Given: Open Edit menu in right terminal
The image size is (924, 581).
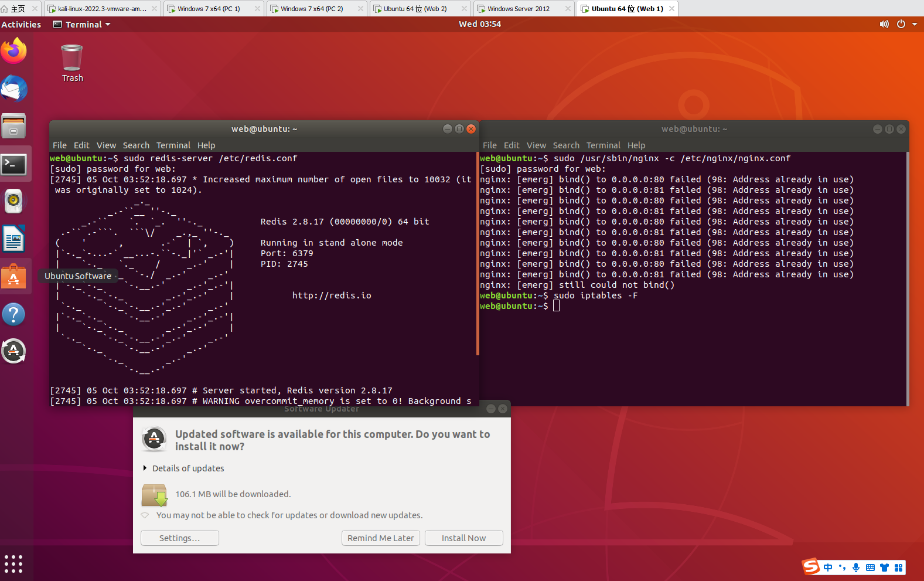Looking at the screenshot, I should [x=512, y=145].
